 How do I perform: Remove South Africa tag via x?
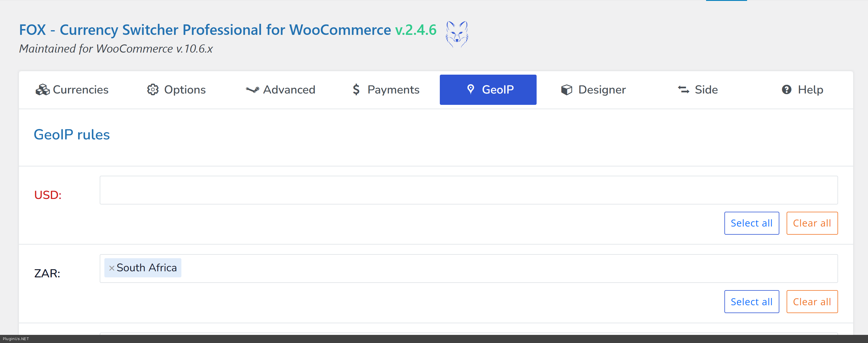112,268
